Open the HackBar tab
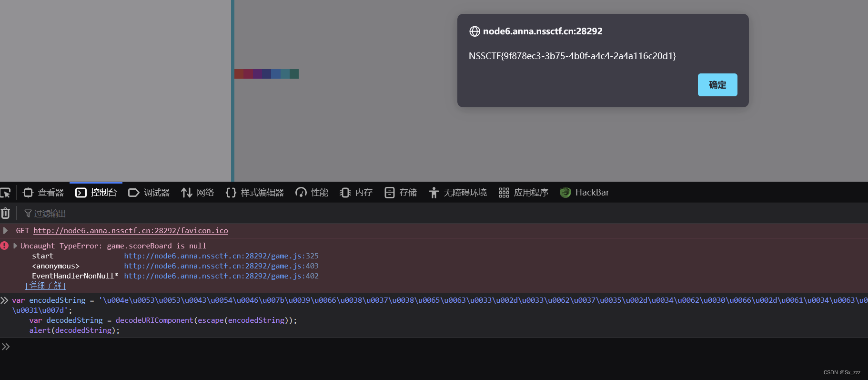 point(585,193)
